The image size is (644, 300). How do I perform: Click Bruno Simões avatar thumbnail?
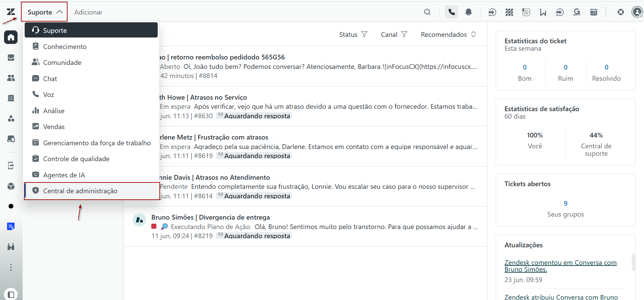tap(139, 220)
